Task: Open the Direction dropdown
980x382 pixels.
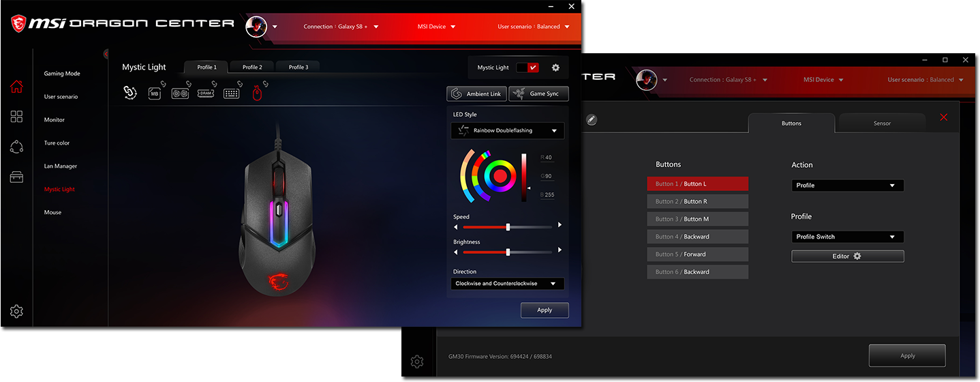Action: point(508,284)
